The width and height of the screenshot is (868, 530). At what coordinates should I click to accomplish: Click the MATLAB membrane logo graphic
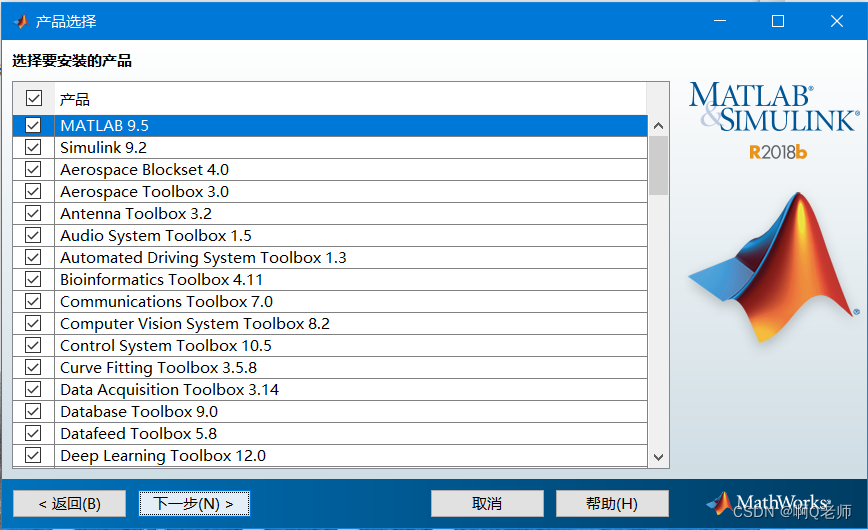tap(773, 271)
